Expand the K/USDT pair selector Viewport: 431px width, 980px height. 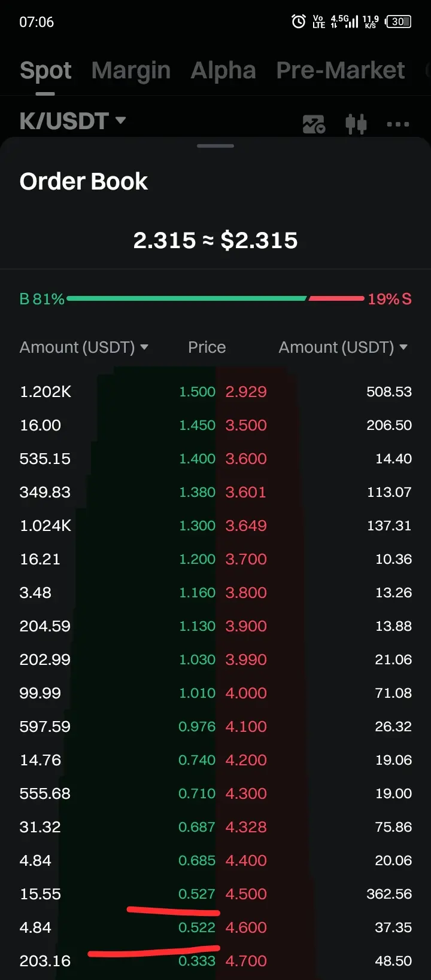click(x=72, y=121)
